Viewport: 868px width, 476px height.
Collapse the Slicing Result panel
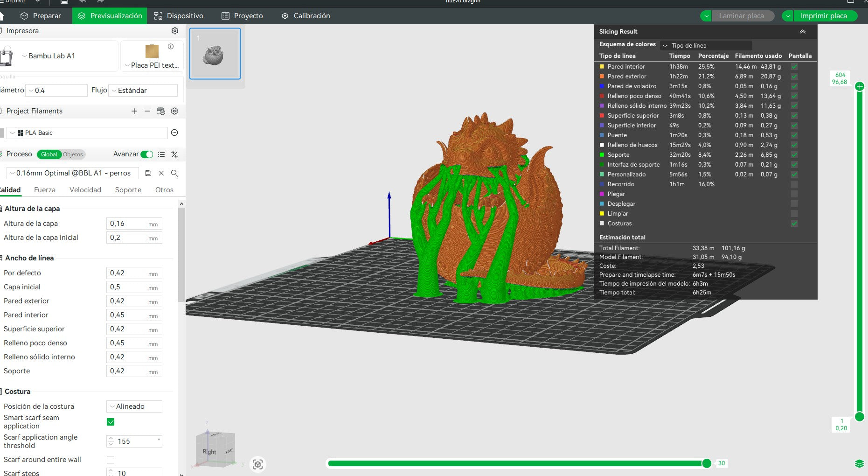[x=803, y=32]
